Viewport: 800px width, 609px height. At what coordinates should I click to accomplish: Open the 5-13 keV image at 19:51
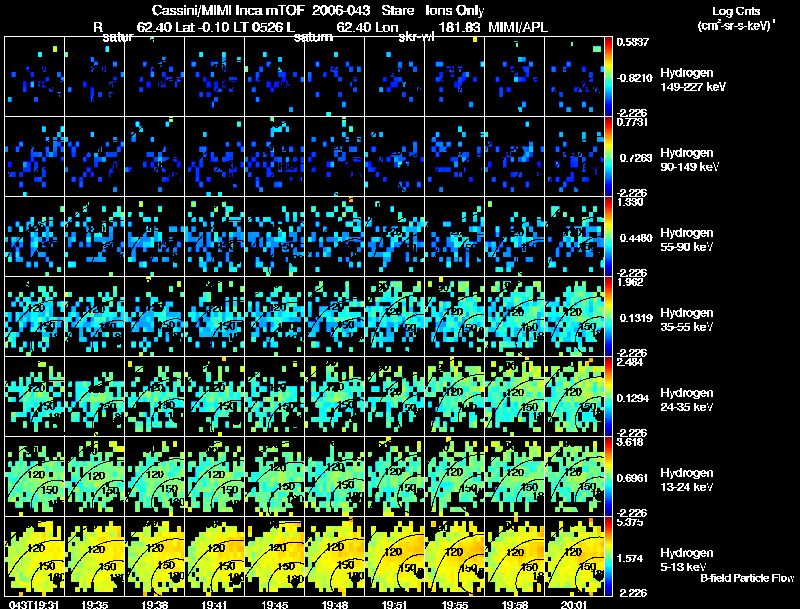(x=395, y=556)
